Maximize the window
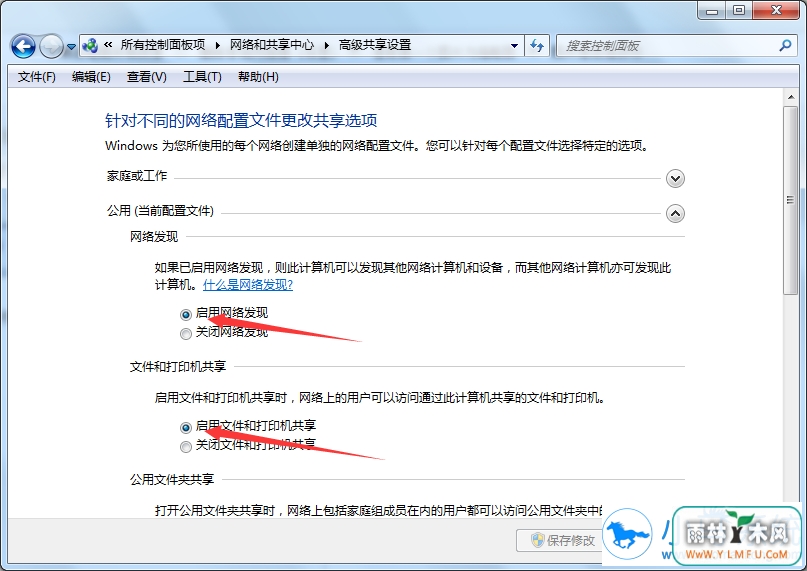The image size is (807, 571). [739, 10]
